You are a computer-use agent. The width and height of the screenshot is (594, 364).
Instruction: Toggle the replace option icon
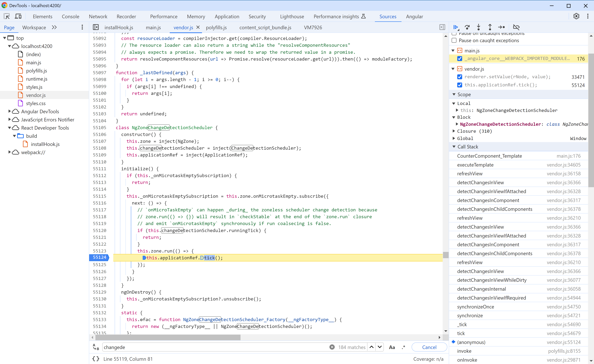click(x=96, y=347)
